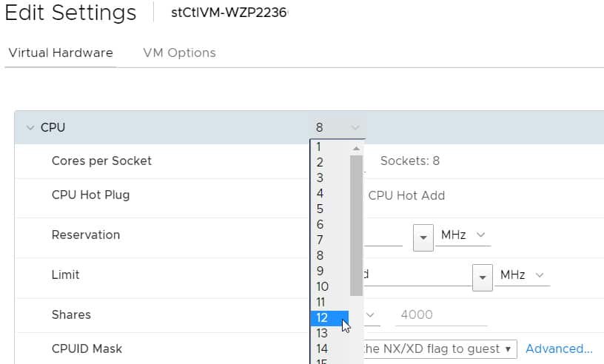
Task: Pick 1 from the CPU number list
Action: point(329,146)
